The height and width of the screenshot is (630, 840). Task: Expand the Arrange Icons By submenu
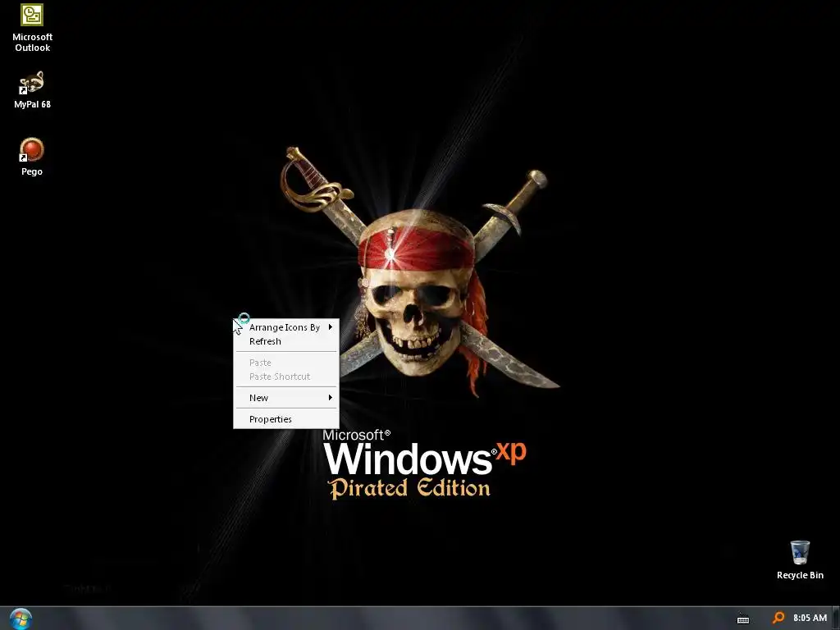tap(286, 327)
